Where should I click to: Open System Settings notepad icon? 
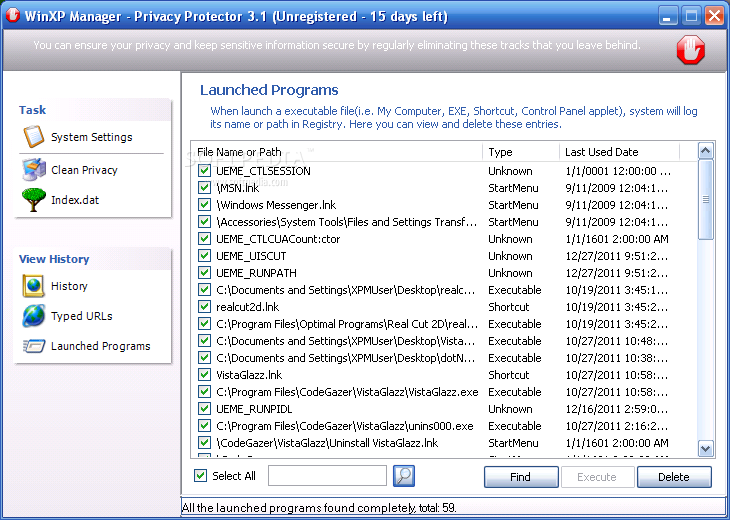click(34, 137)
